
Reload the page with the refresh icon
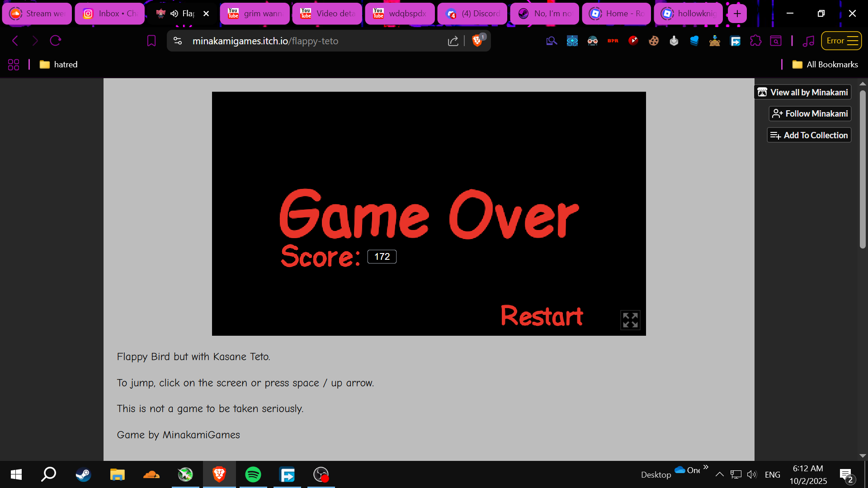[56, 41]
